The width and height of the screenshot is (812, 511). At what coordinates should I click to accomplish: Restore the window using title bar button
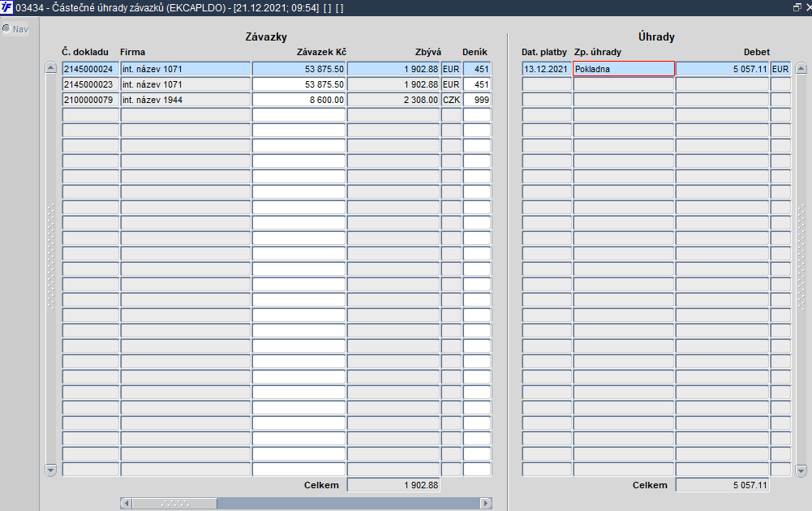click(x=797, y=7)
